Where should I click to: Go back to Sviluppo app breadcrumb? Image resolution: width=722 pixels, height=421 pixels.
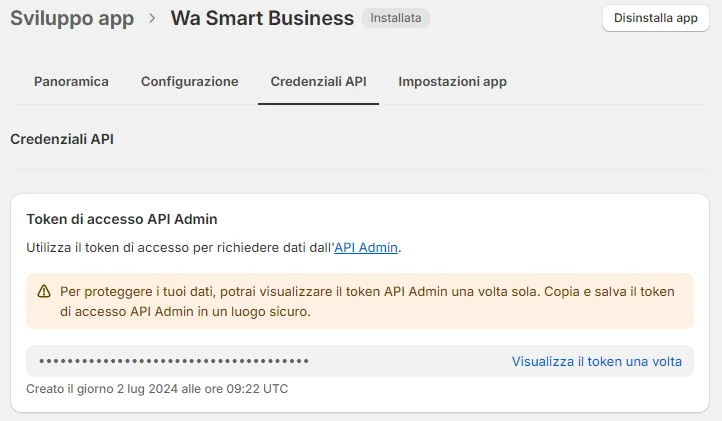[72, 18]
